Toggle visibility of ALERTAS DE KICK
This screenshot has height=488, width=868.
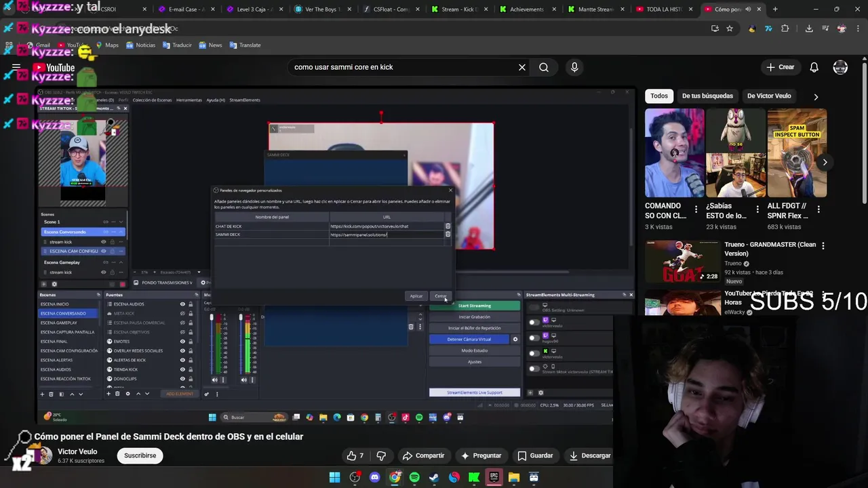(182, 360)
